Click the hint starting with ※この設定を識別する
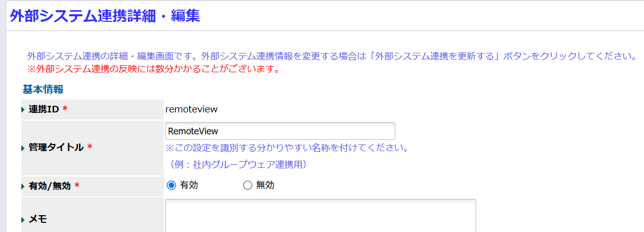Image resolution: width=644 pixels, height=232 pixels. coord(287,148)
